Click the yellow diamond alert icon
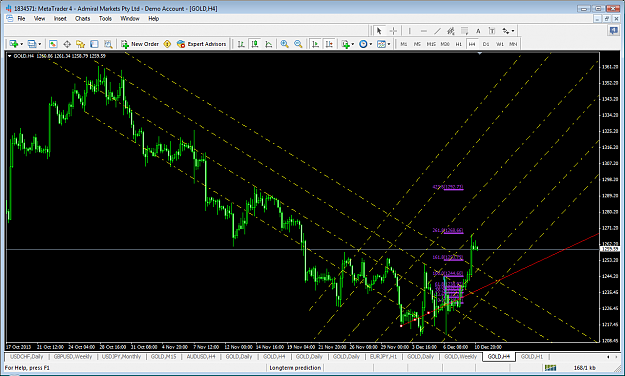625x376 pixels. pyautogui.click(x=167, y=44)
